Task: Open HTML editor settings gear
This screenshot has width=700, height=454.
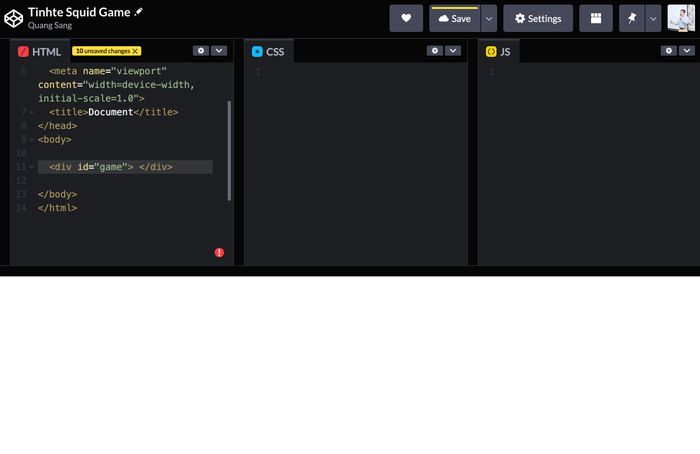Action: point(200,50)
